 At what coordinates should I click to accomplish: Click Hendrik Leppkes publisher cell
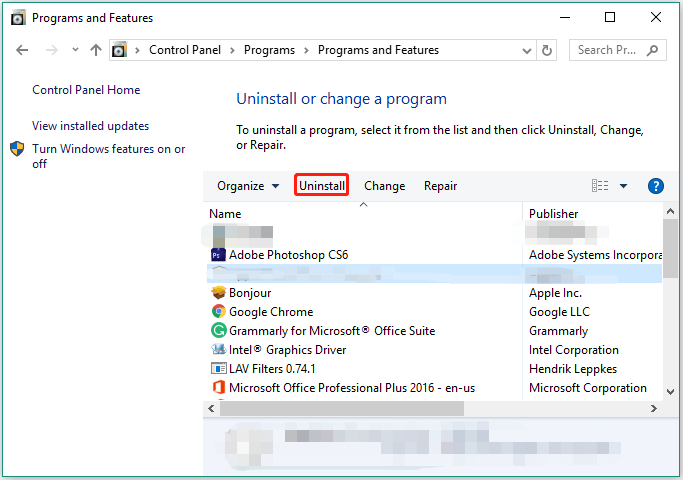[572, 368]
